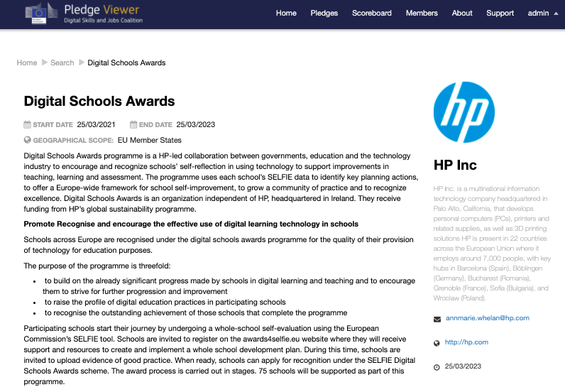
Task: Expand the admin user dropdown
Action: tap(543, 13)
